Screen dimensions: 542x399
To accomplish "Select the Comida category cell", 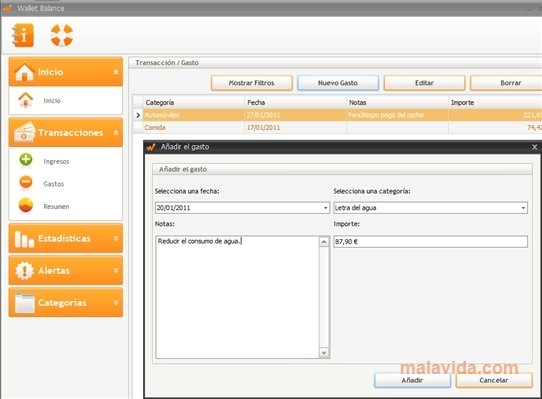I will coord(194,128).
